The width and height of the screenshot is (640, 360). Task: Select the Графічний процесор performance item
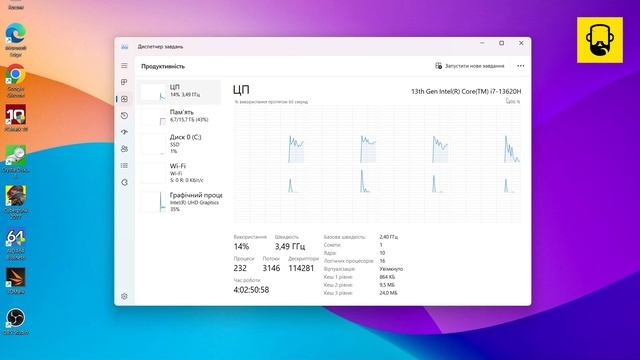tap(180, 202)
